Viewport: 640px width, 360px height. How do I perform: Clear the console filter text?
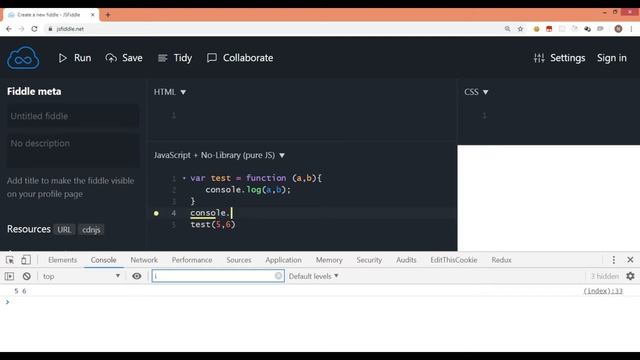point(278,276)
